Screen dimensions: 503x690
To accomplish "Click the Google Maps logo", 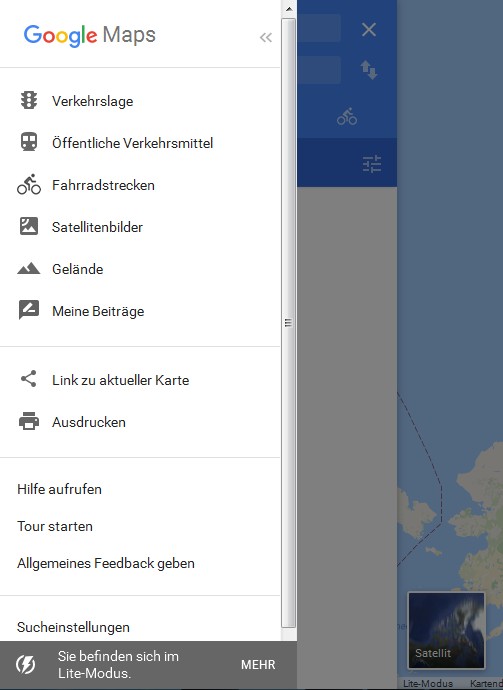I will coord(90,35).
